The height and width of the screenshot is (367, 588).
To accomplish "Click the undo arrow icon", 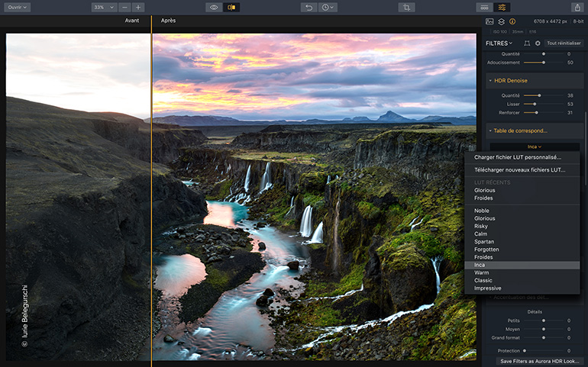I will click(309, 7).
